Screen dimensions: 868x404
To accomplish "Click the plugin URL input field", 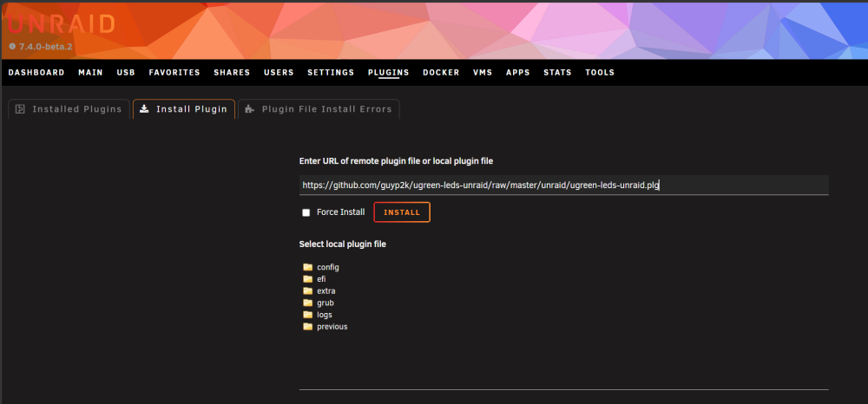I will pos(563,186).
